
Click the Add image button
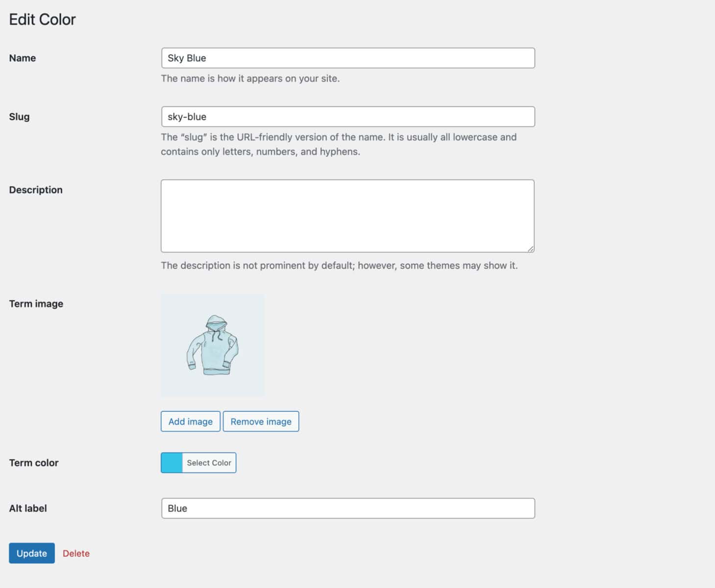click(190, 421)
